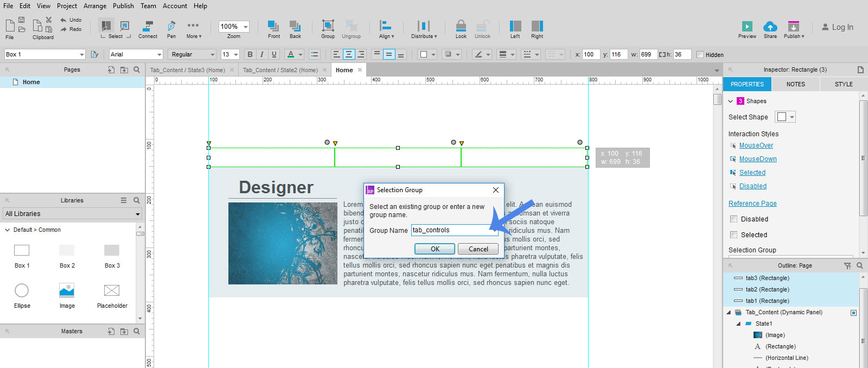Open the Project menu
Viewport: 868px width, 368px height.
tap(67, 6)
